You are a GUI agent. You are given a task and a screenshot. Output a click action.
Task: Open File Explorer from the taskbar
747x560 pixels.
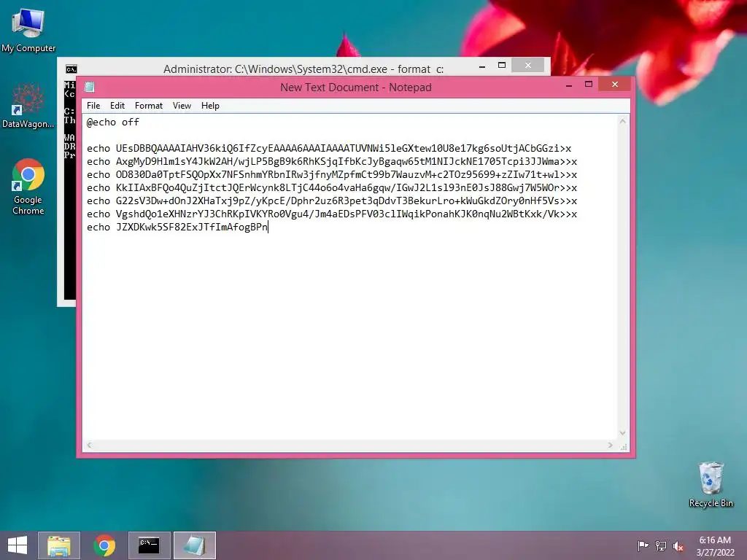coord(59,545)
